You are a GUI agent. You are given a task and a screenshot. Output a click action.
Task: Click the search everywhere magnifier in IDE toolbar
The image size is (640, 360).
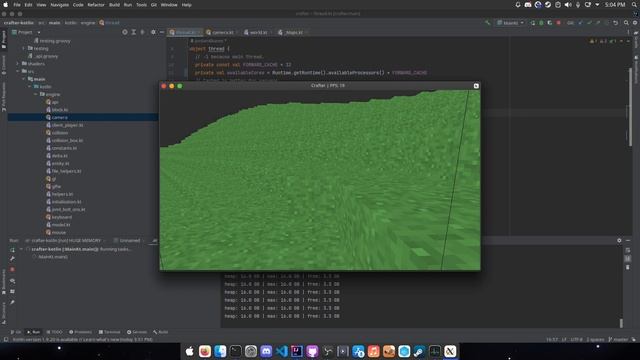click(626, 23)
